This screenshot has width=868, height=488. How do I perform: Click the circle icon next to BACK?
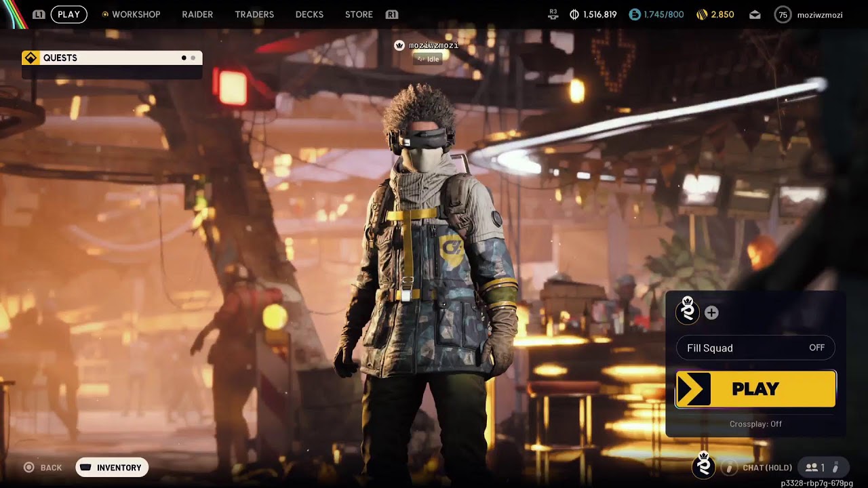pos(28,467)
